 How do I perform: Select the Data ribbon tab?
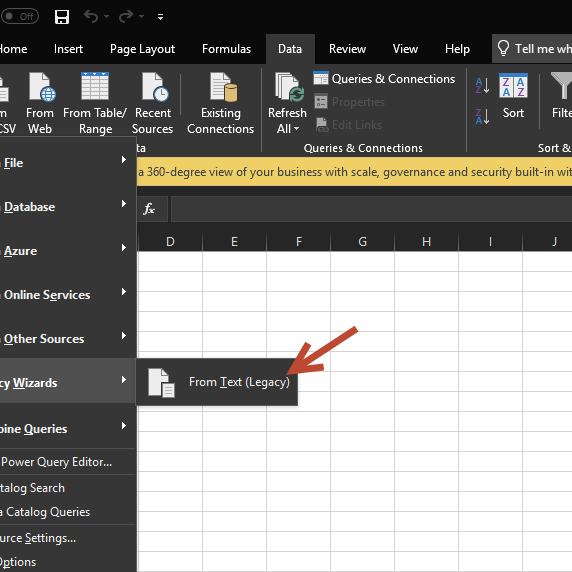[x=290, y=49]
